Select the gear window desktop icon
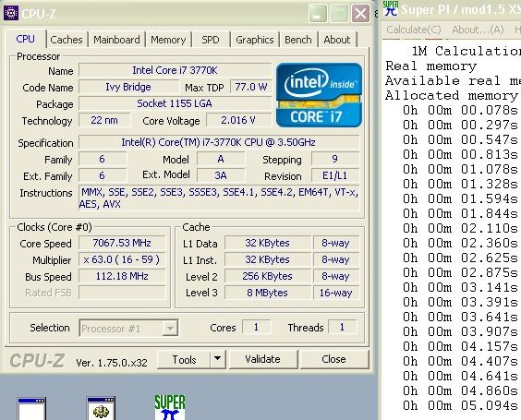Screen dimensions: 521x420 coord(101,408)
